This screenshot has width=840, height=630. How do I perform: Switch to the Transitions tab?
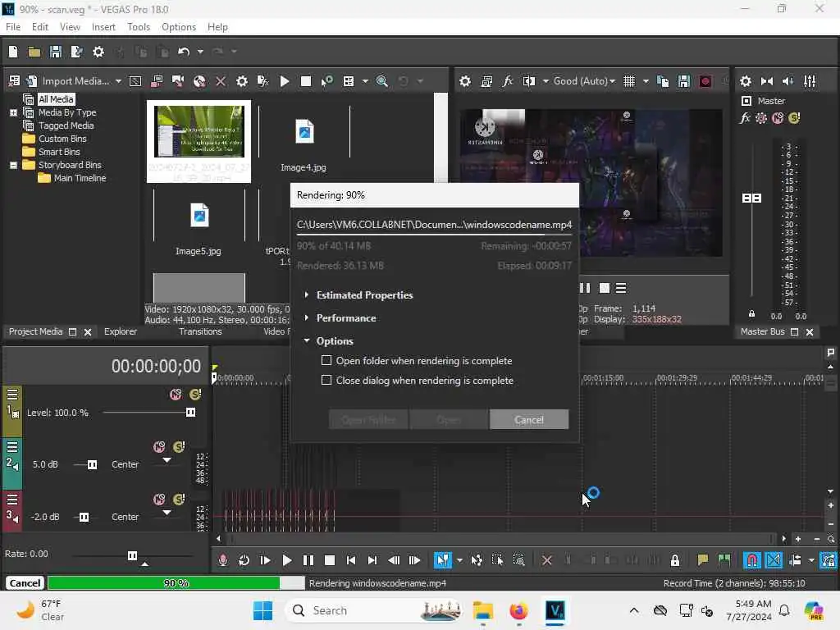coord(200,331)
